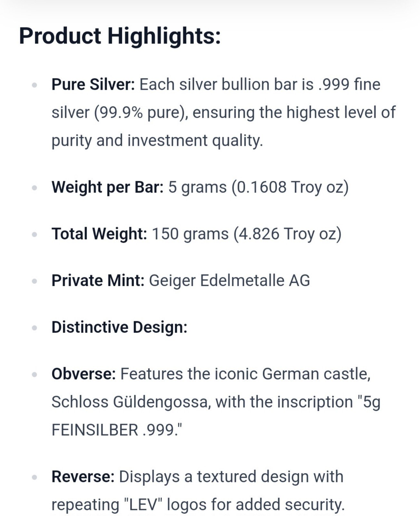
Task: Click the Product Highlights heading
Action: tap(120, 36)
